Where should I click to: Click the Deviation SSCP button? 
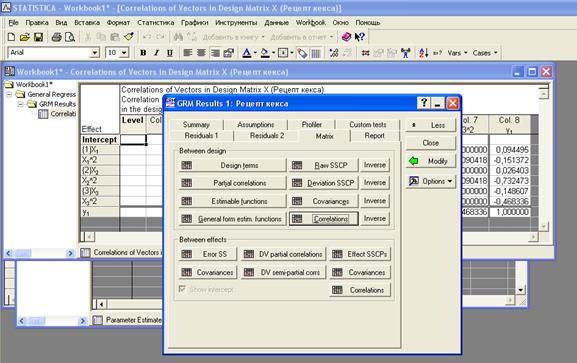tap(323, 183)
